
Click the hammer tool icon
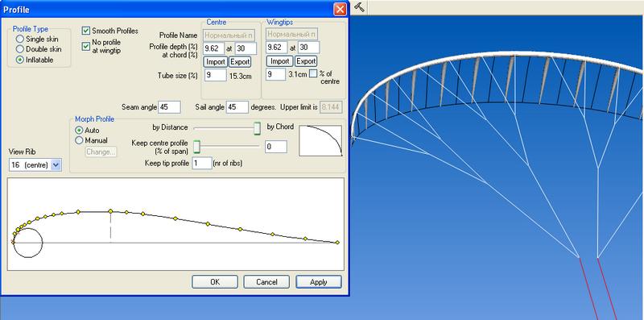[359, 7]
